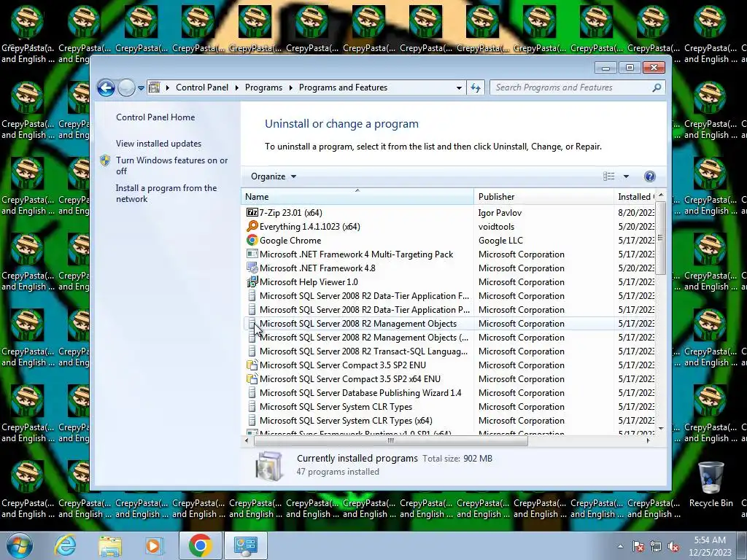Click the search magnifier icon
Image resolution: width=747 pixels, height=560 pixels.
pyautogui.click(x=657, y=87)
